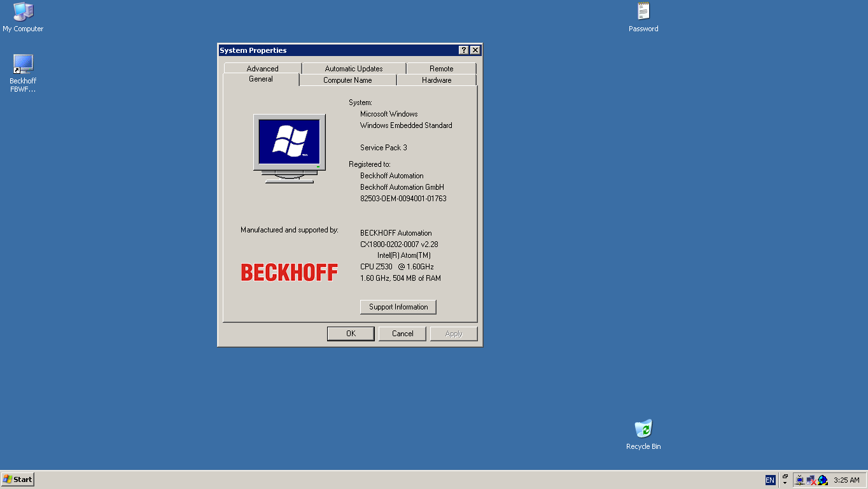
Task: Click the text 'BECKHOFF Automation'
Action: pos(396,233)
